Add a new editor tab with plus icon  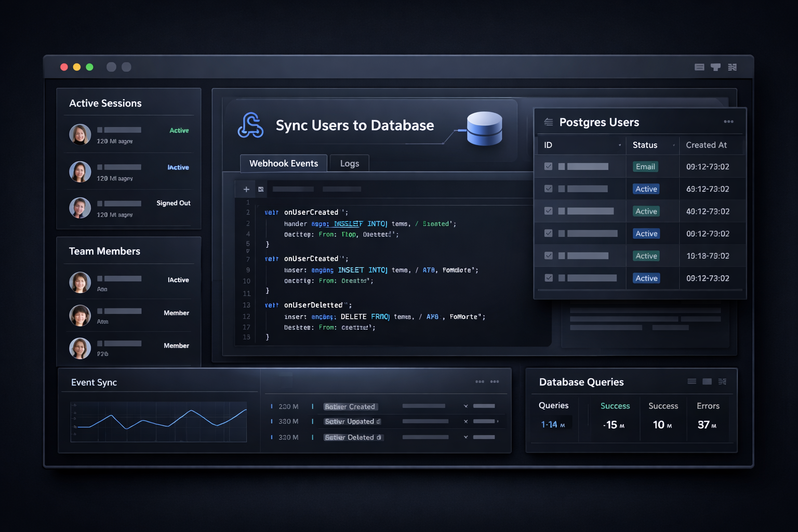[246, 189]
